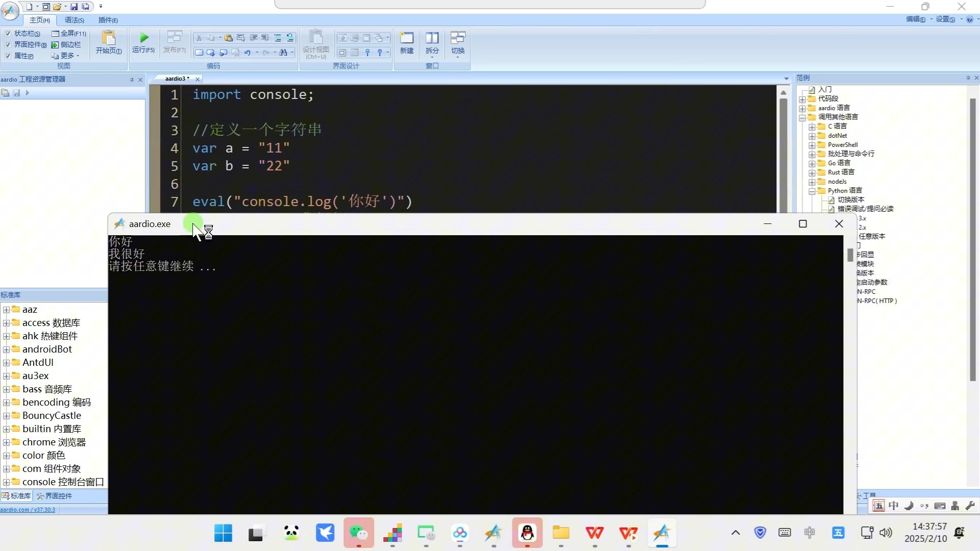Show hidden tray icons chevron
Screen dimensions: 980x551
click(736, 533)
